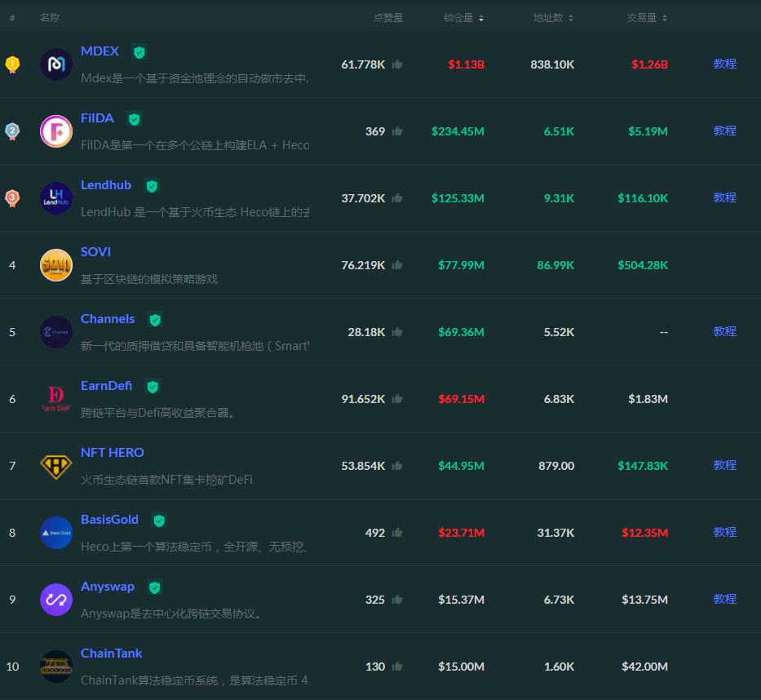
Task: Like Anyswap with its thumbs-up icon
Action: click(397, 600)
